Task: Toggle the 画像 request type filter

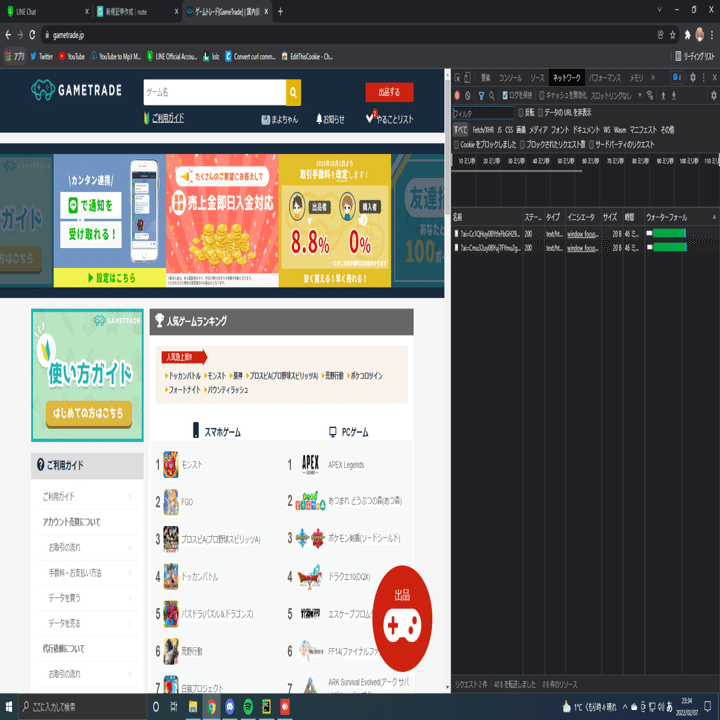Action: 521,130
